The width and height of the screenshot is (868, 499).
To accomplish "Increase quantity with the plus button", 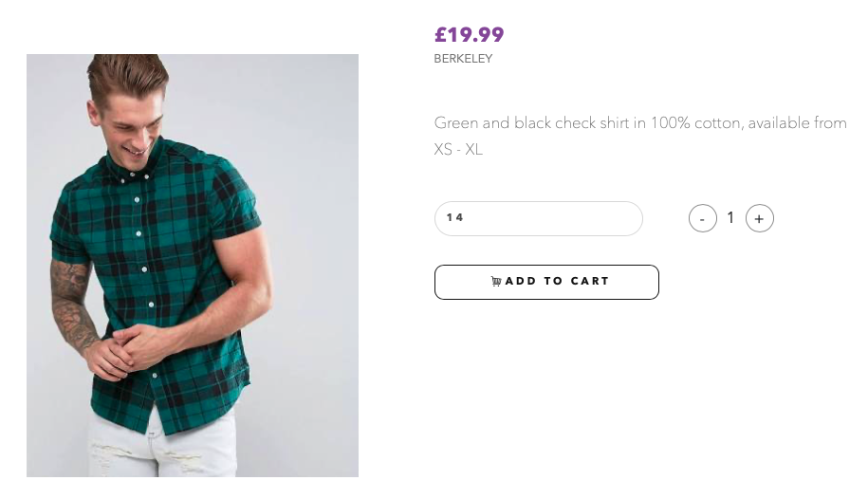I will [760, 218].
